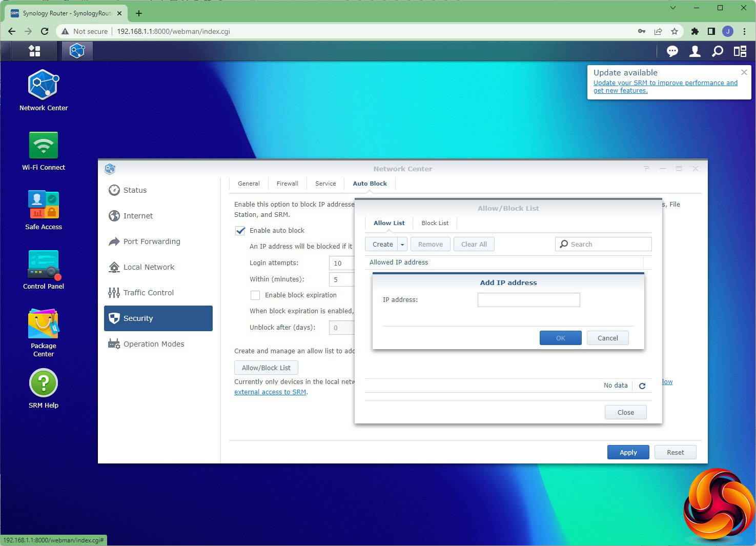Open the widgets panel icon
This screenshot has height=546, width=756.
click(x=740, y=51)
